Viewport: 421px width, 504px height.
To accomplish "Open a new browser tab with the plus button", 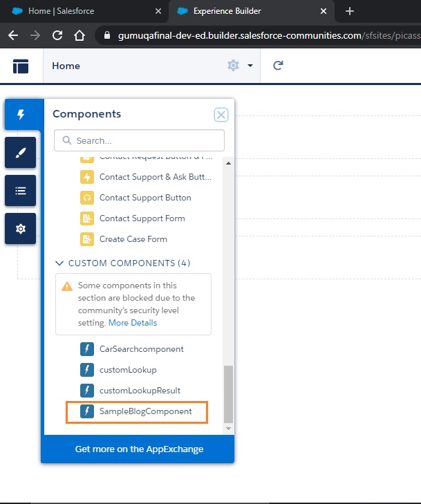I will [350, 11].
